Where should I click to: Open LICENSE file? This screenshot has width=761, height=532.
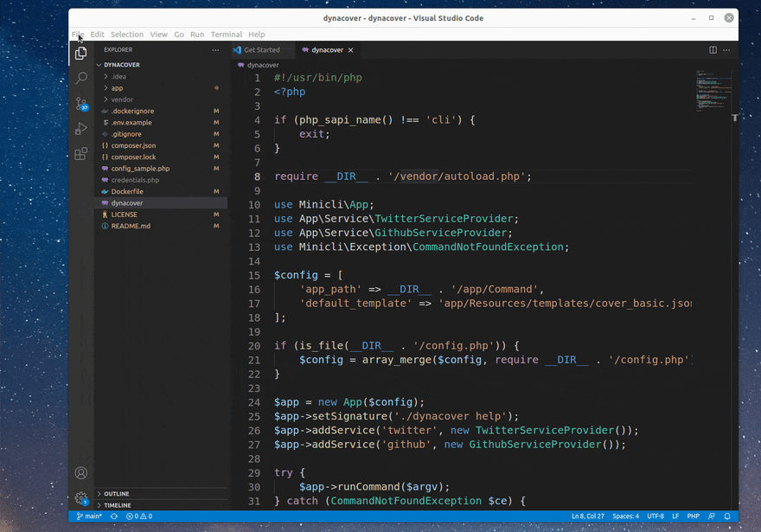click(x=161, y=215)
